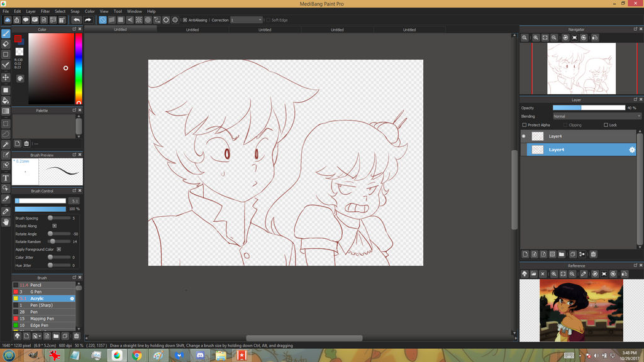
Task: Enable the layer Lock checkbox
Action: tap(606, 125)
